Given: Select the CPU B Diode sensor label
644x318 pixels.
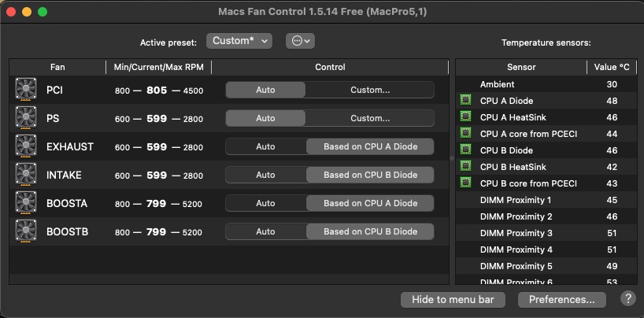Looking at the screenshot, I should click(x=506, y=150).
